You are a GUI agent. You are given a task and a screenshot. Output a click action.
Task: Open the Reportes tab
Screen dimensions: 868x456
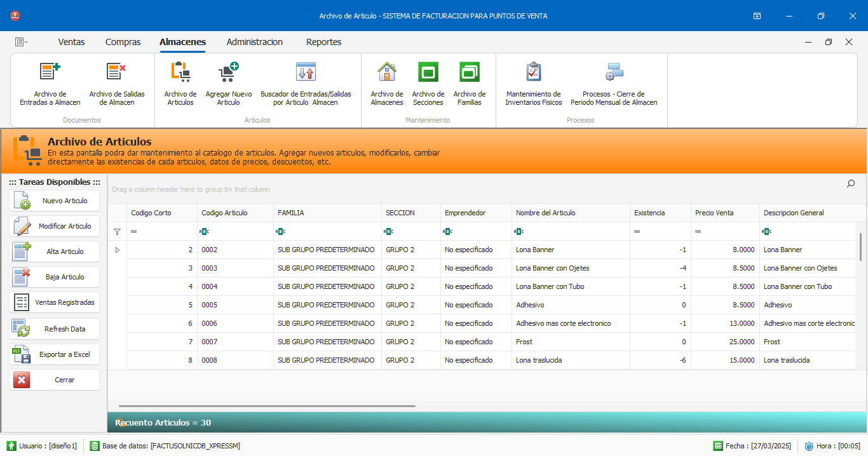coord(324,42)
